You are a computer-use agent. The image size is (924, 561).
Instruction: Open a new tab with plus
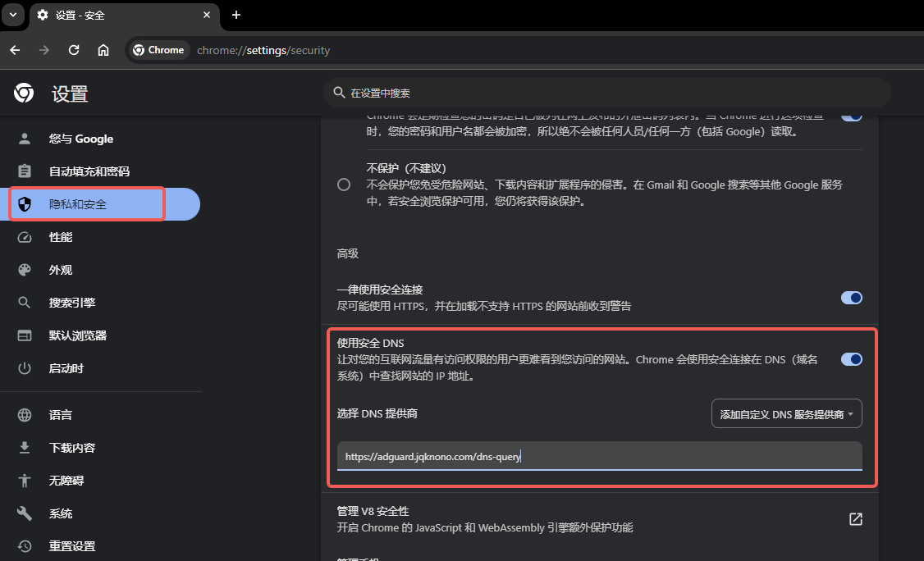(236, 15)
